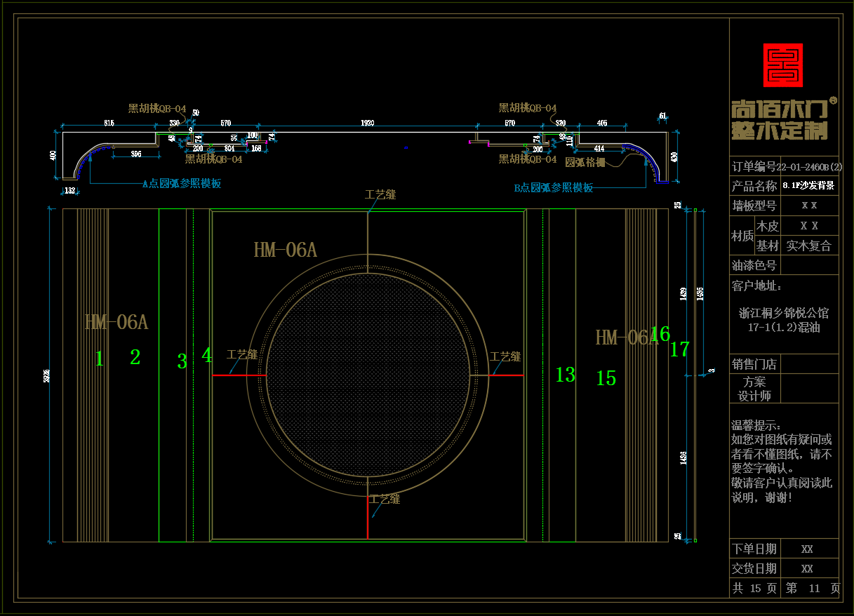This screenshot has height=616, width=854.
Task: Pick the 815 dimension at top left
Action: tap(109, 123)
